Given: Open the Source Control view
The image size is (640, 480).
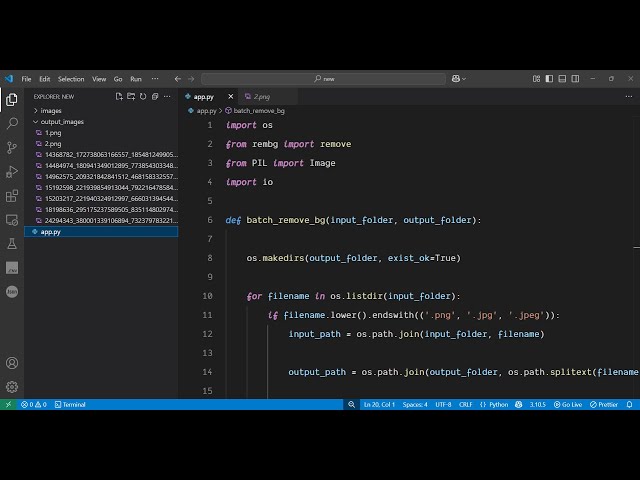Looking at the screenshot, I should (x=12, y=147).
